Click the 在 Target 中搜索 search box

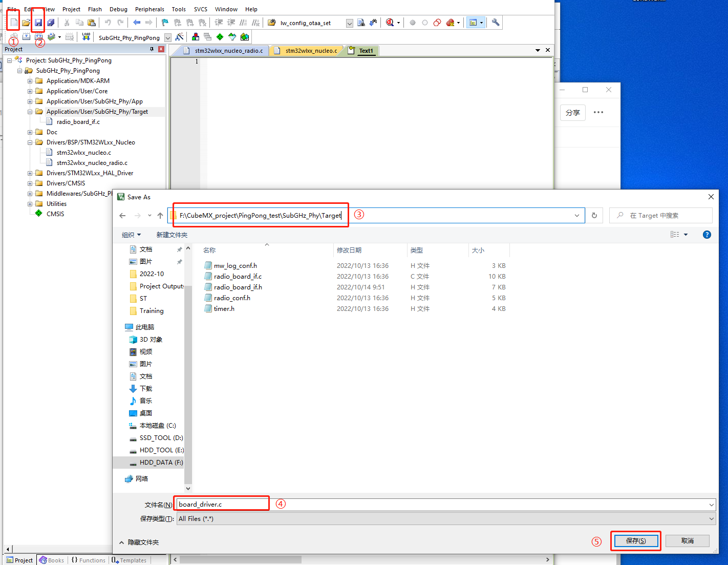(661, 216)
